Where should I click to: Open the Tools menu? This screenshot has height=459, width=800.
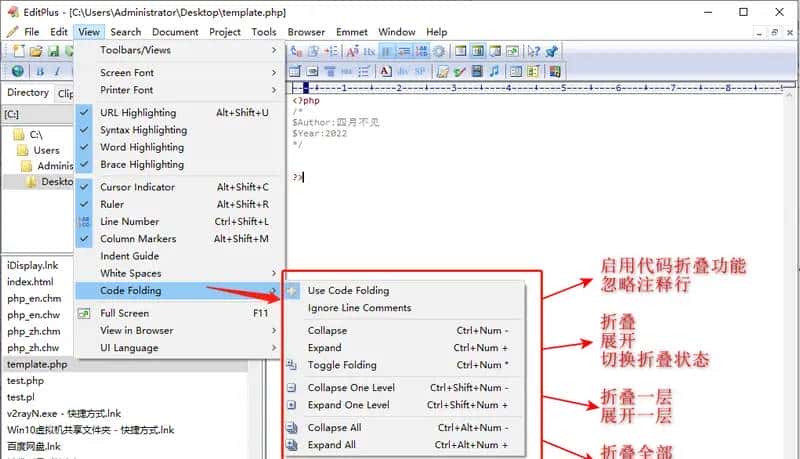(264, 32)
